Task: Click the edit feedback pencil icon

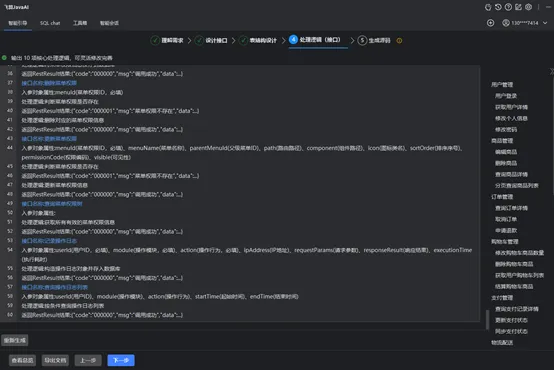Action: [518, 7]
